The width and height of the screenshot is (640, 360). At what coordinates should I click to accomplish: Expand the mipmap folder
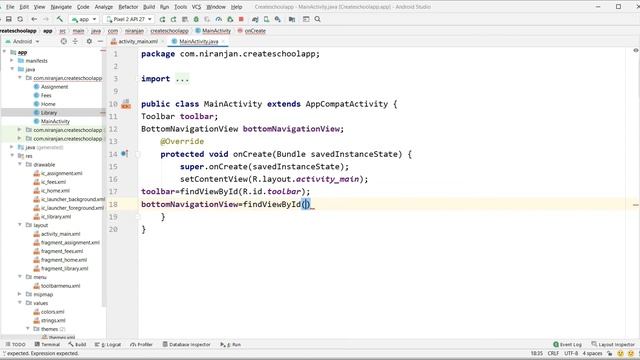(20, 294)
